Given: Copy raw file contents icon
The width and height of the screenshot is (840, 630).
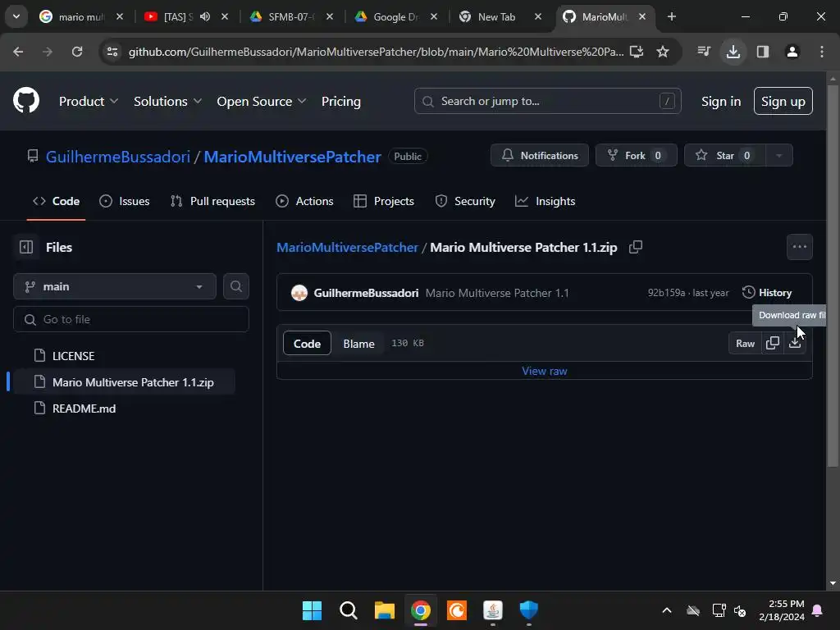Looking at the screenshot, I should click(773, 344).
